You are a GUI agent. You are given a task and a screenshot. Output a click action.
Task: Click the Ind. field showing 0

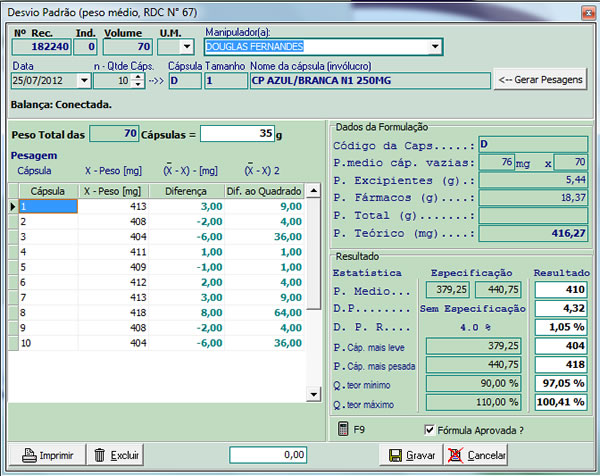click(x=85, y=47)
